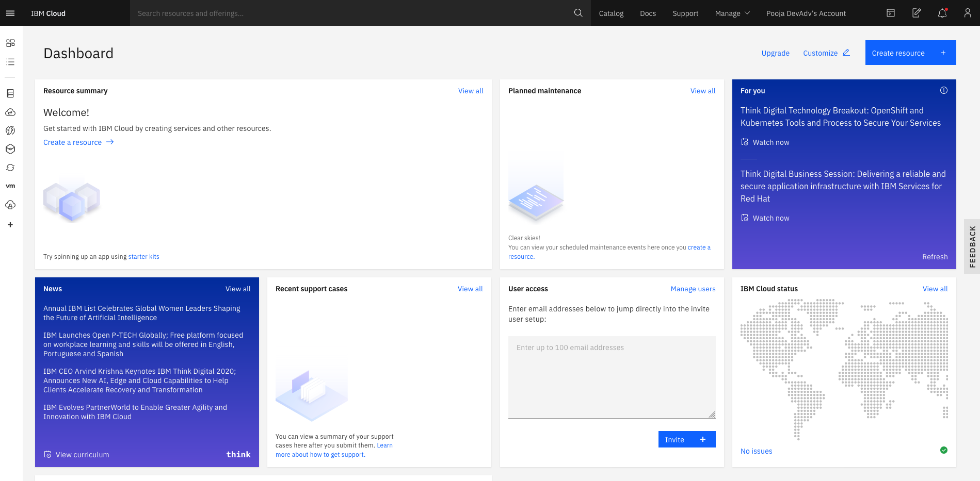Click the email addresses text area
Viewport: 980px width, 481px height.
612,377
